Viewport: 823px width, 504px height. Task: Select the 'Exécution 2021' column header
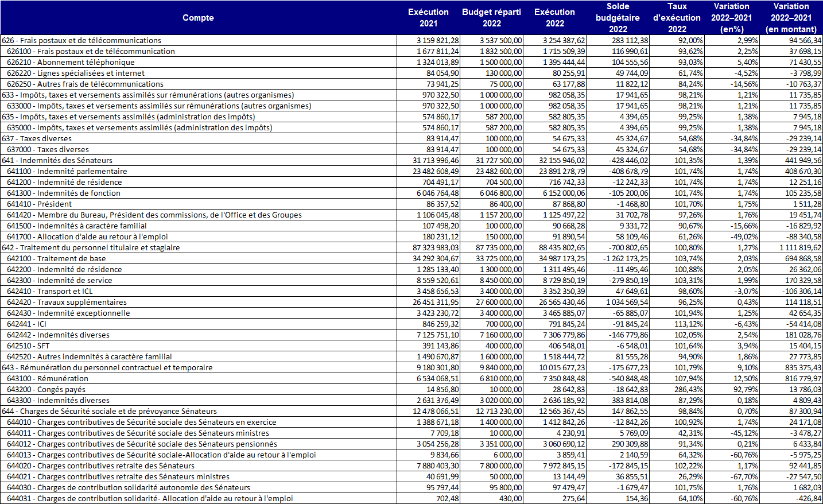pyautogui.click(x=428, y=18)
